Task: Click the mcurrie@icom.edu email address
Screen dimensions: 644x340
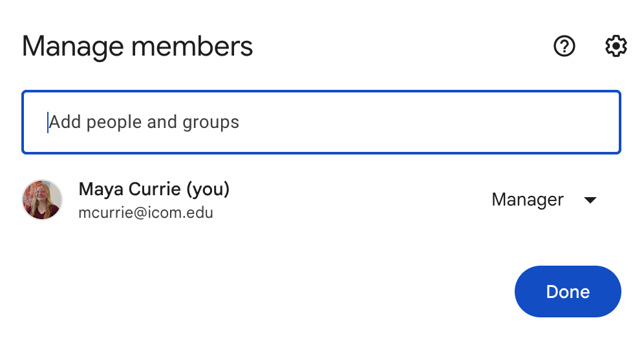Action: [x=145, y=213]
